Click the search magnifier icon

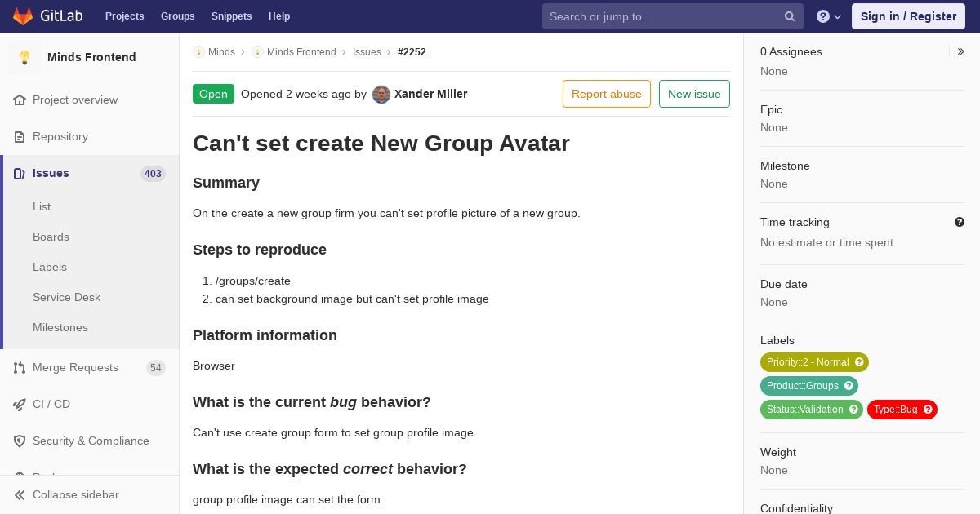click(x=790, y=16)
